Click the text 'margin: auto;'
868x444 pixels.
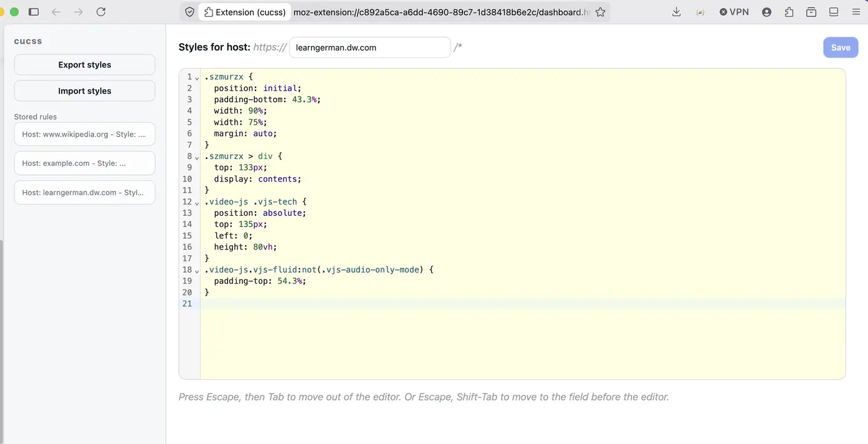246,133
